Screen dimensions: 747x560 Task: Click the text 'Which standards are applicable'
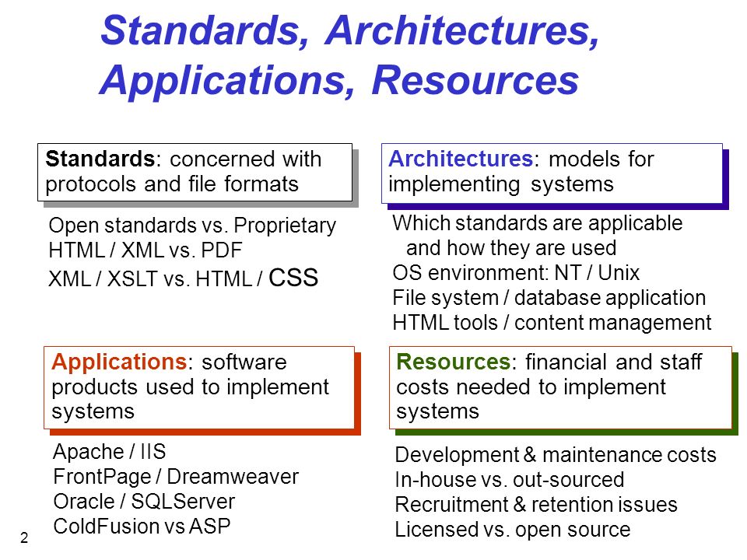tap(538, 223)
